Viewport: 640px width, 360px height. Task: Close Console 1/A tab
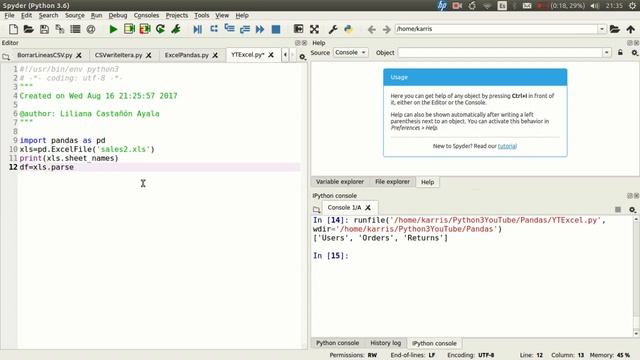368,207
